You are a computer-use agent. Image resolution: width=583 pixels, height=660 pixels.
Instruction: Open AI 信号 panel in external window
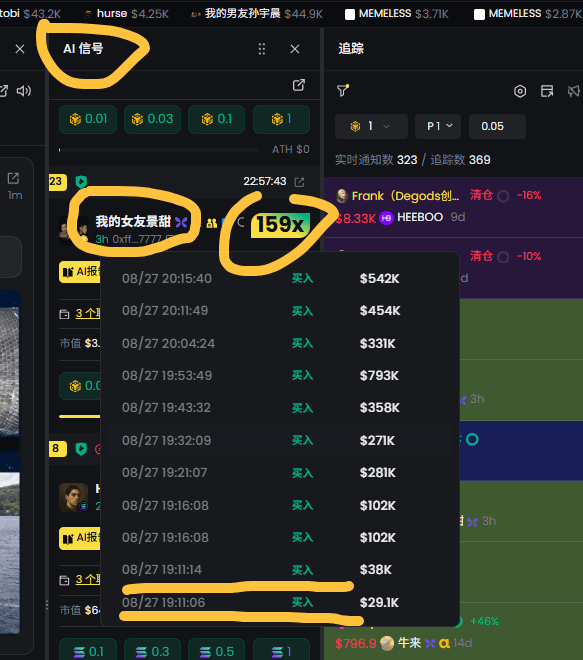click(x=299, y=85)
